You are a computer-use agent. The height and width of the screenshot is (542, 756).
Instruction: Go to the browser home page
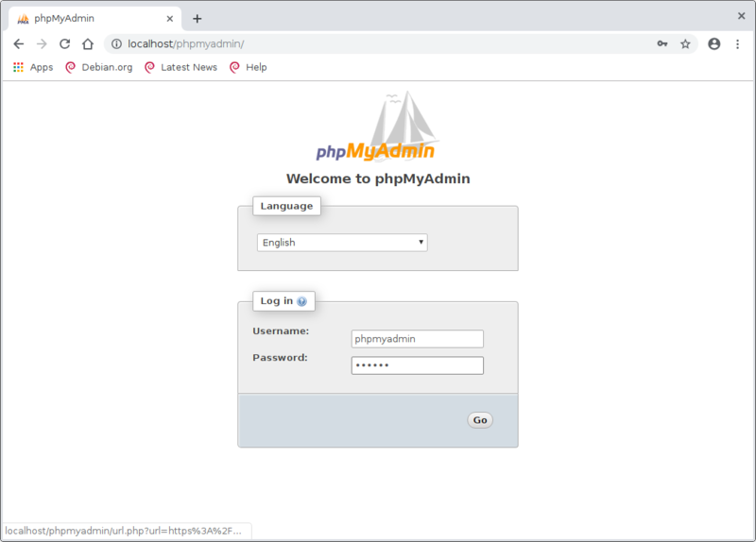tap(88, 43)
